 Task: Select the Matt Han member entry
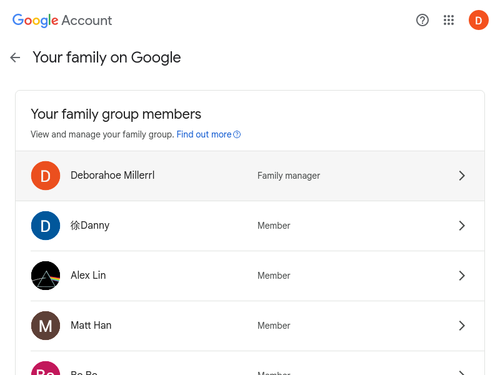click(x=250, y=326)
